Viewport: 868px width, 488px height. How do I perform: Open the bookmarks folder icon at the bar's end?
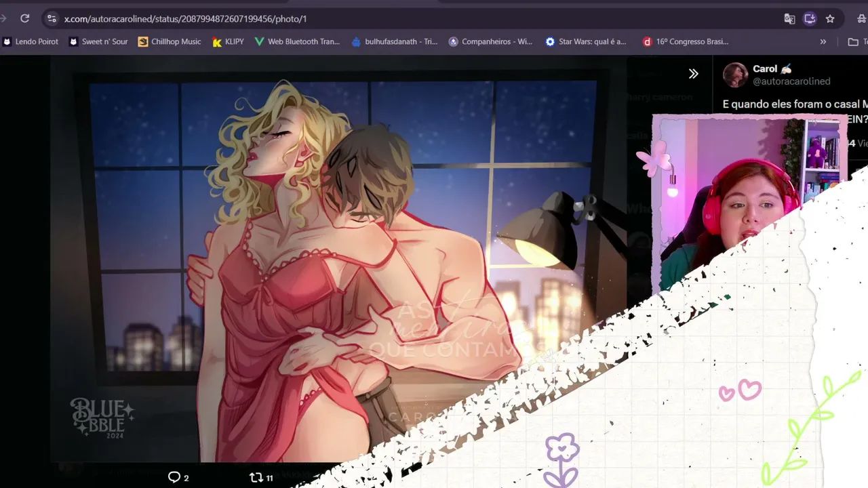(853, 41)
